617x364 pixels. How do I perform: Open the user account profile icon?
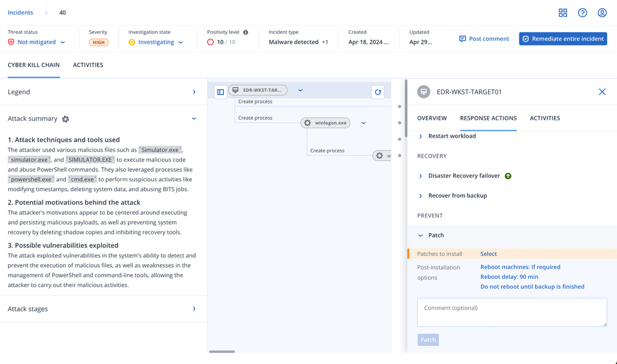click(x=602, y=12)
